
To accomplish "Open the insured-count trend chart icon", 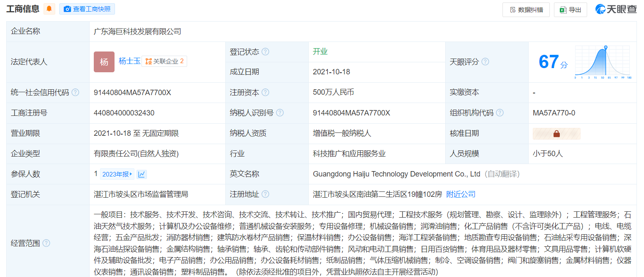I will [141, 174].
